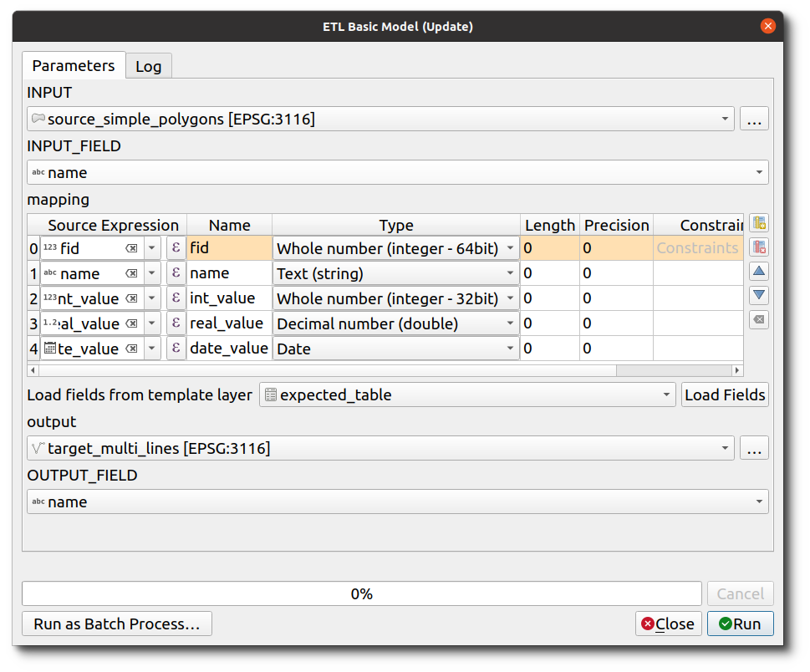810x672 pixels.
Task: Open Type dropdown for real_value row
Action: click(511, 323)
